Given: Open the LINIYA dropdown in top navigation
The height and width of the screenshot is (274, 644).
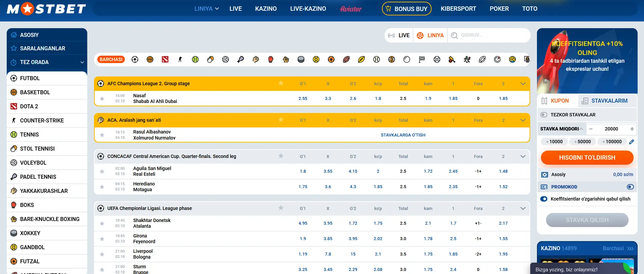Looking at the screenshot, I should click(x=206, y=9).
